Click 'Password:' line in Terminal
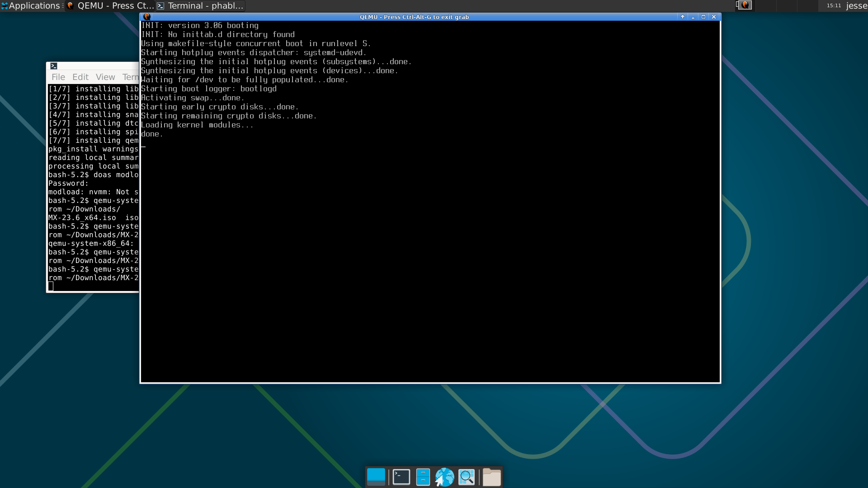The height and width of the screenshot is (488, 868). (x=68, y=183)
